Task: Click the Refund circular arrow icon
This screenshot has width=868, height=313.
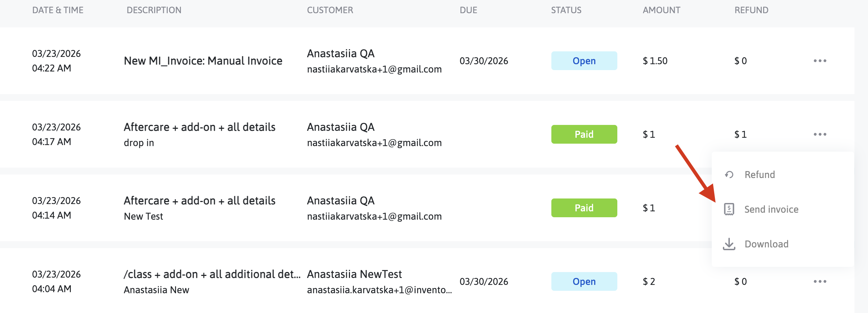Action: tap(729, 175)
